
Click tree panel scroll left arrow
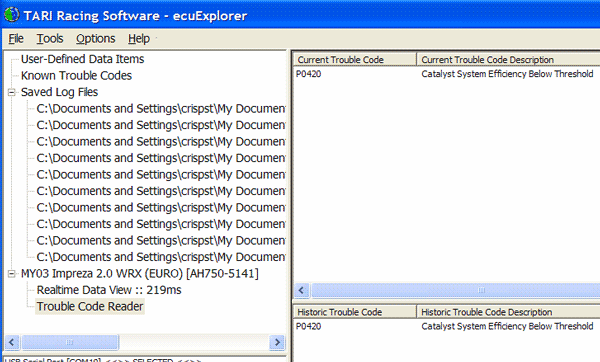(x=11, y=342)
